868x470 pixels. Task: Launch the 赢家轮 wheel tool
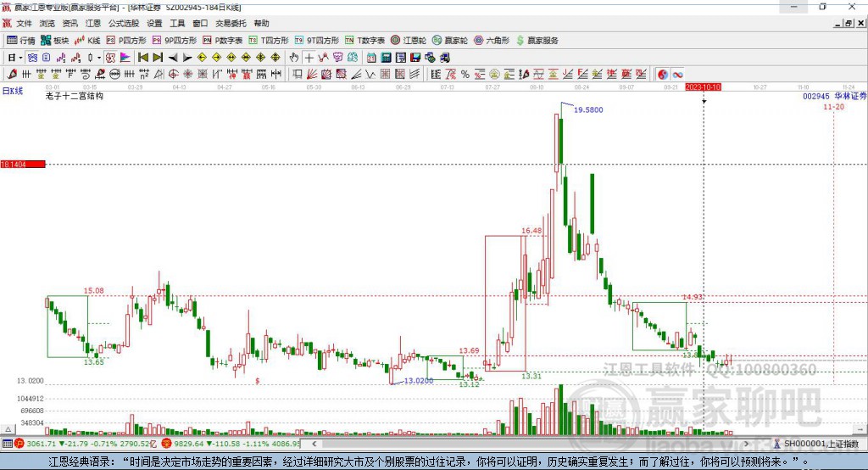point(450,41)
